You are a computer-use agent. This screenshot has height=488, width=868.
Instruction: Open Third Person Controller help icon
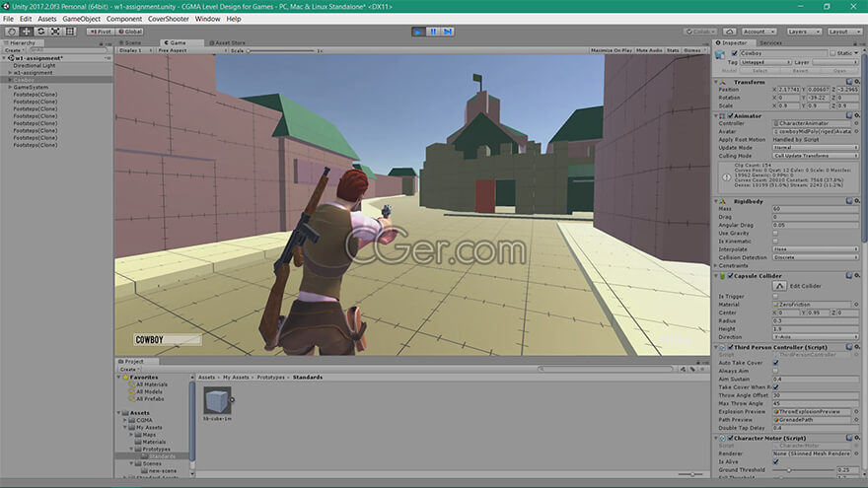(849, 347)
